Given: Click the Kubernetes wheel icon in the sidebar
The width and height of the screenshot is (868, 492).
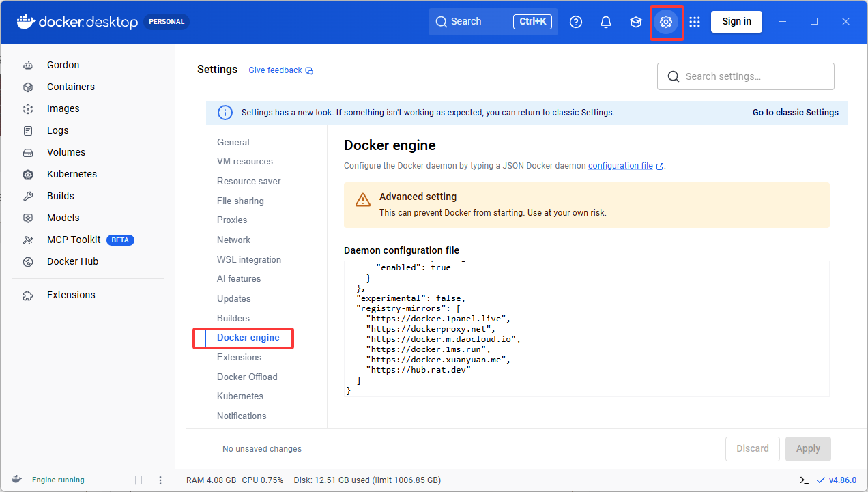Looking at the screenshot, I should (x=28, y=175).
